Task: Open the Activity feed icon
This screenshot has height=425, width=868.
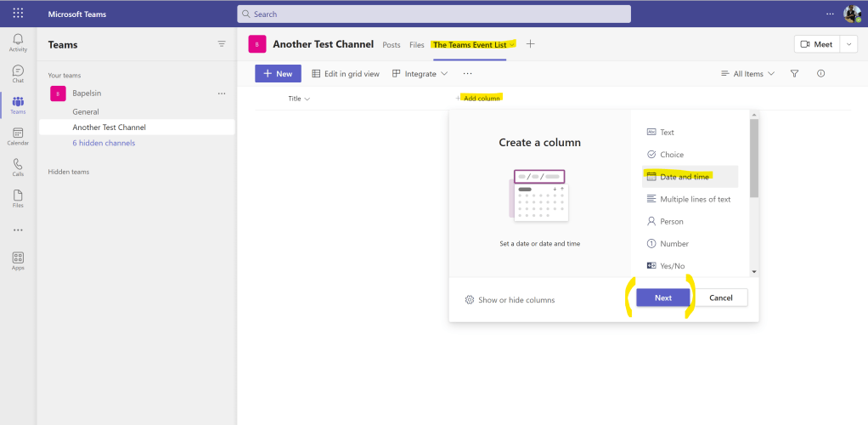Action: [x=18, y=42]
